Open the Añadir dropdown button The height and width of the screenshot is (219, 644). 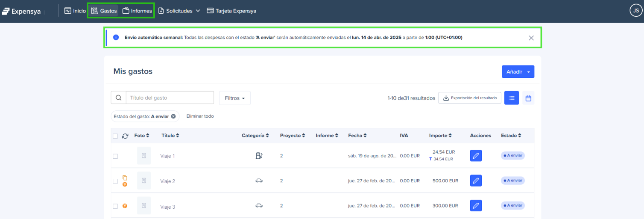(518, 72)
